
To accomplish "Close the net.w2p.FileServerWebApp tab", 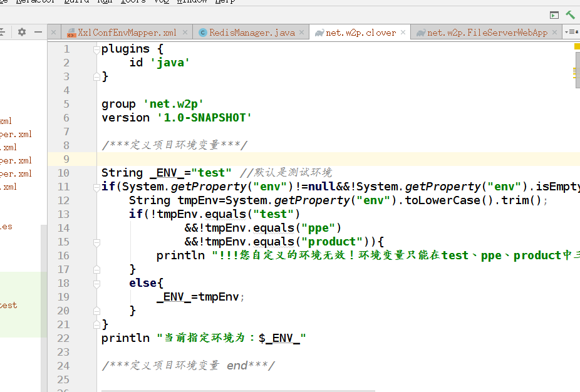I will click(x=554, y=33).
